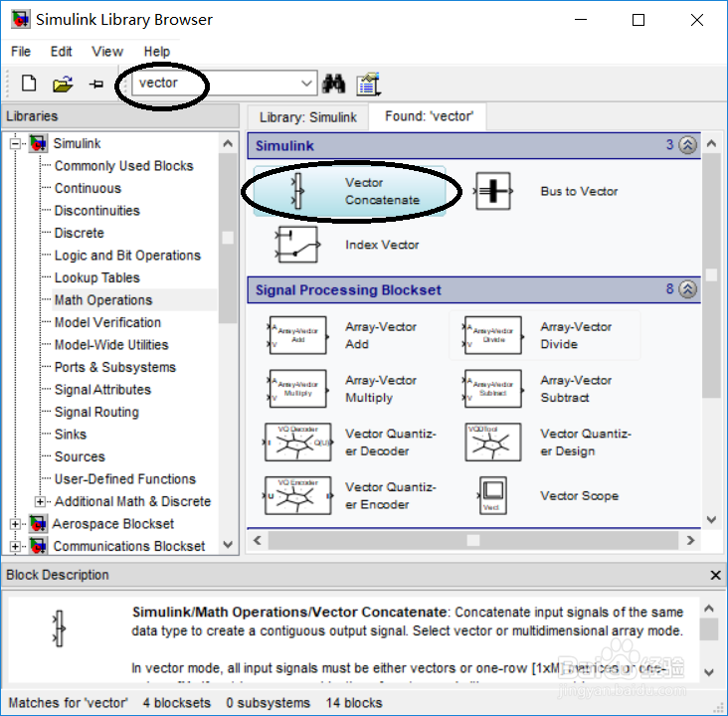Image resolution: width=728 pixels, height=716 pixels.
Task: Select Commonly Used Blocks library
Action: (123, 166)
